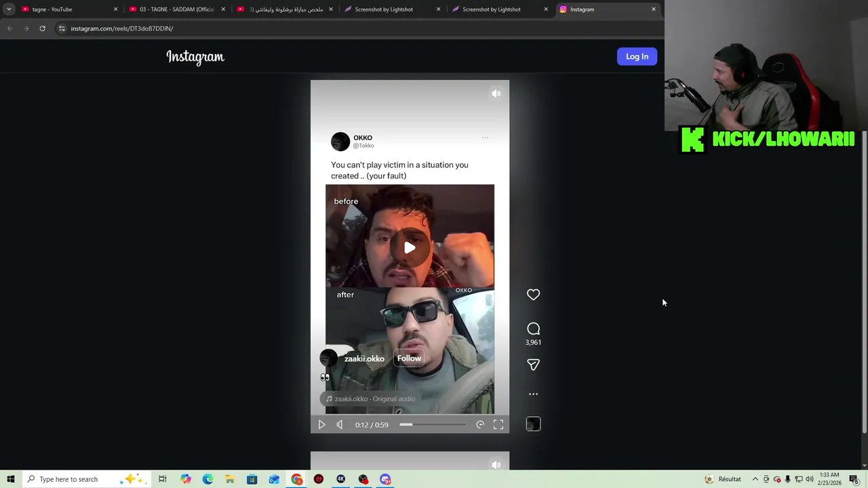Screen dimensions: 868x488
Task: Click play in the bottom control bar
Action: (x=321, y=424)
